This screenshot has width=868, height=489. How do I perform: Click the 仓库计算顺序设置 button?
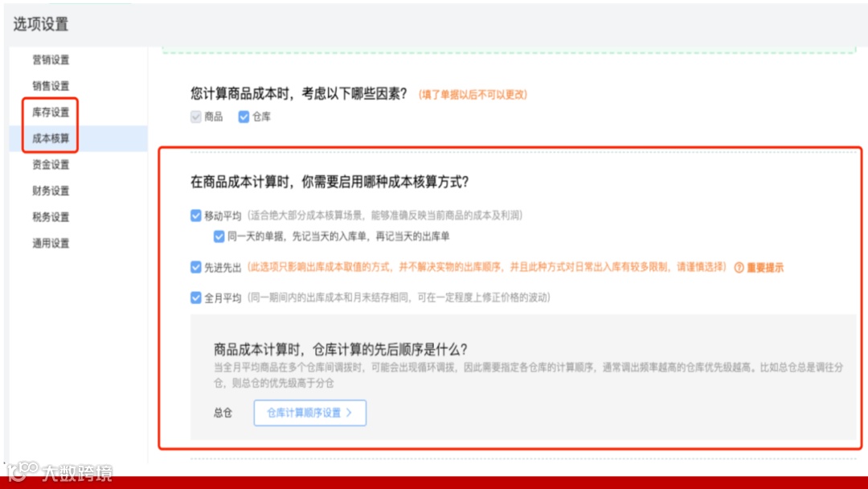point(309,413)
